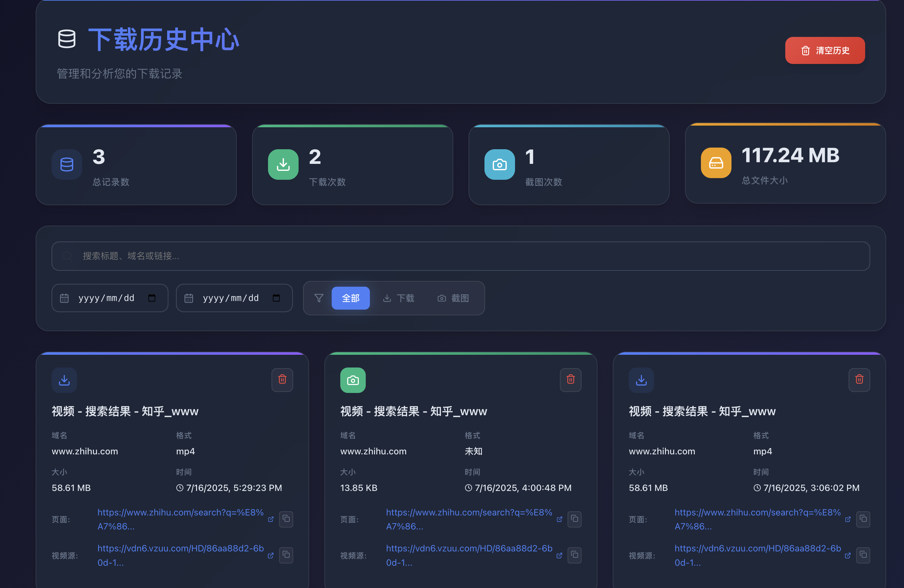Click the funnel filter icon

319,298
